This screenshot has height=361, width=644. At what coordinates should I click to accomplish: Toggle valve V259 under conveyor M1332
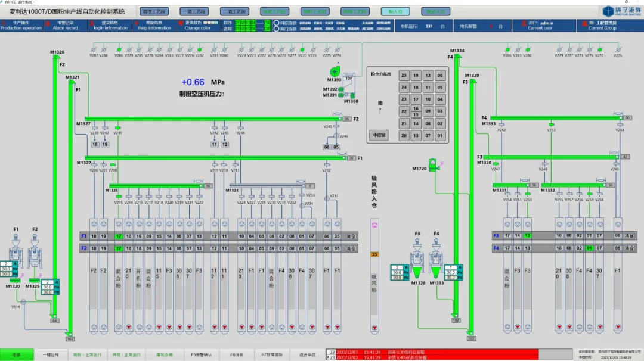tap(589, 194)
